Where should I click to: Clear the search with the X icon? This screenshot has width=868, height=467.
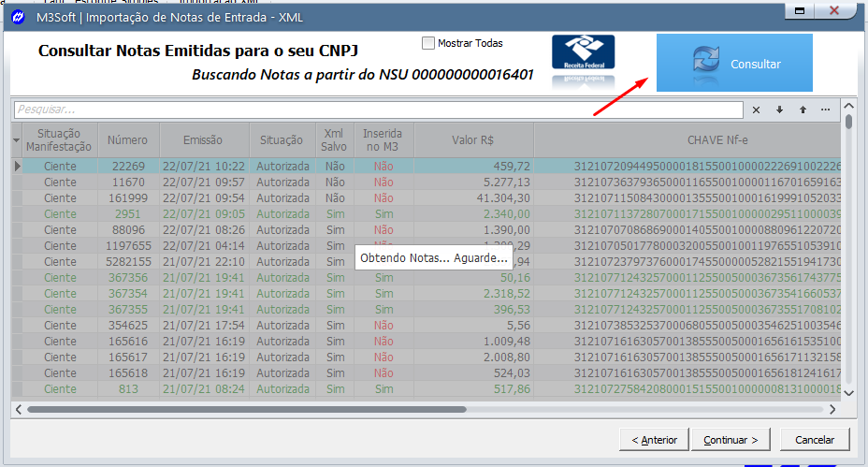coord(757,109)
